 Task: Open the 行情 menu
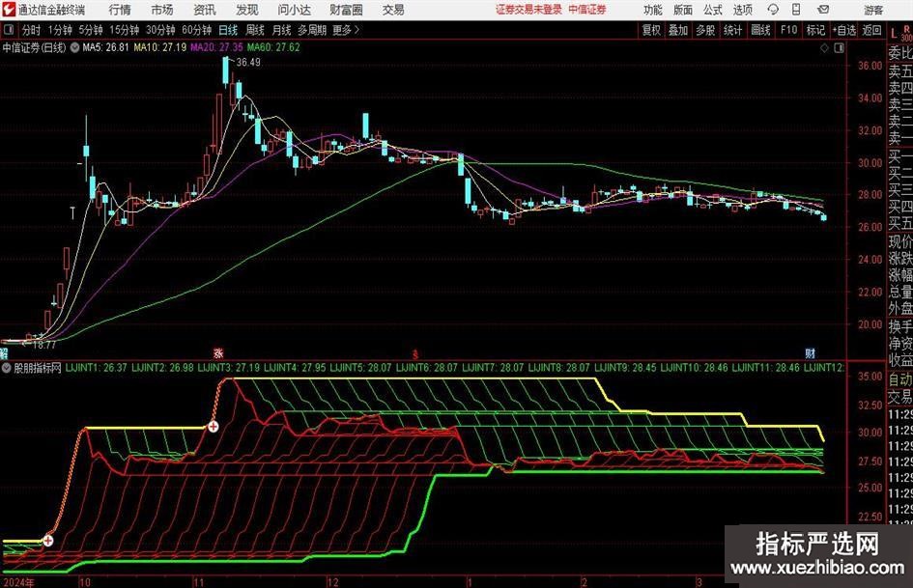120,10
